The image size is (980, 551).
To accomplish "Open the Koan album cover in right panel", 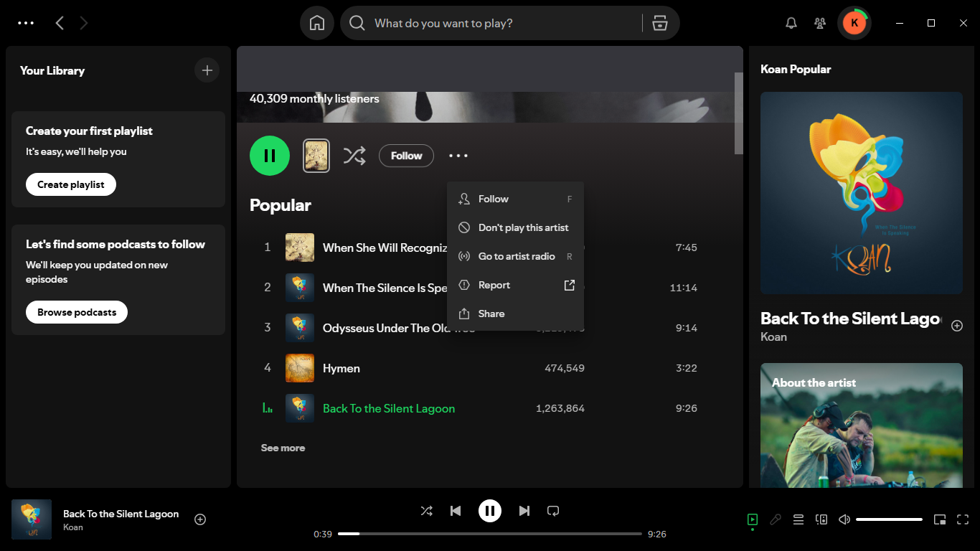I will 862,193.
